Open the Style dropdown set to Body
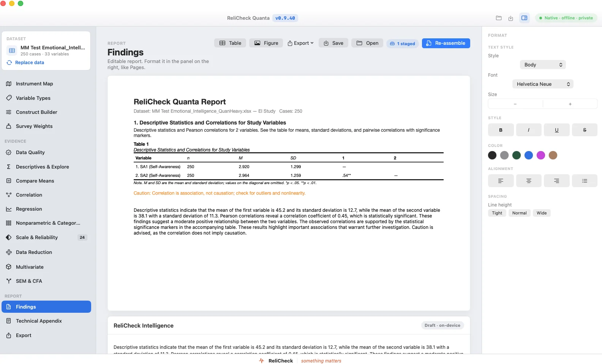 (x=543, y=65)
